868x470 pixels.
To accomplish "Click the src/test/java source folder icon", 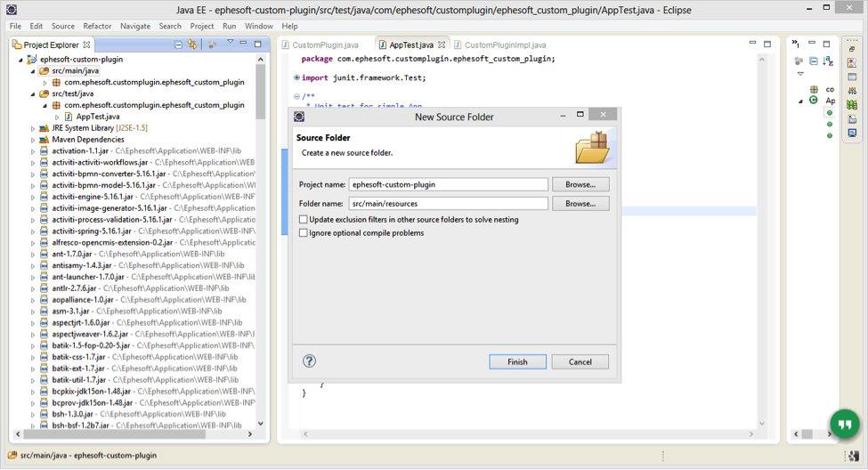I will [x=44, y=93].
